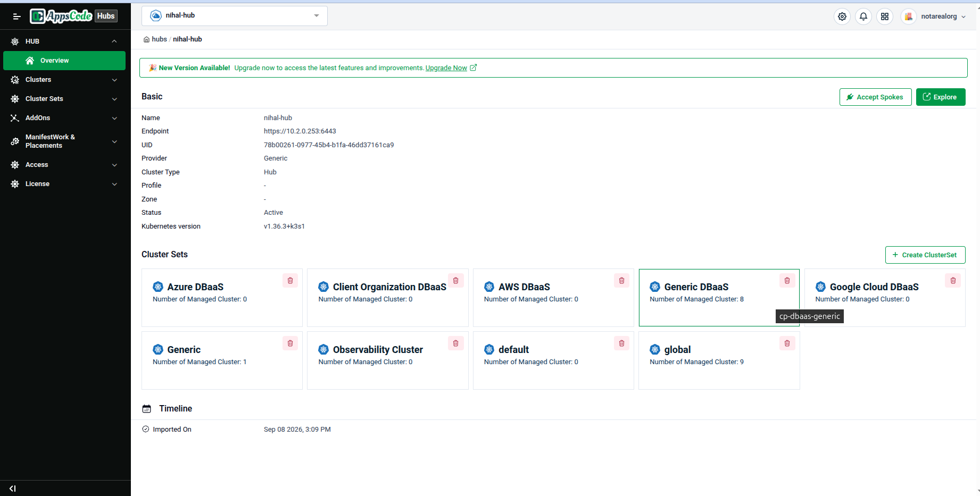Image resolution: width=980 pixels, height=496 pixels.
Task: Delete the Generic cluster set
Action: coord(290,343)
